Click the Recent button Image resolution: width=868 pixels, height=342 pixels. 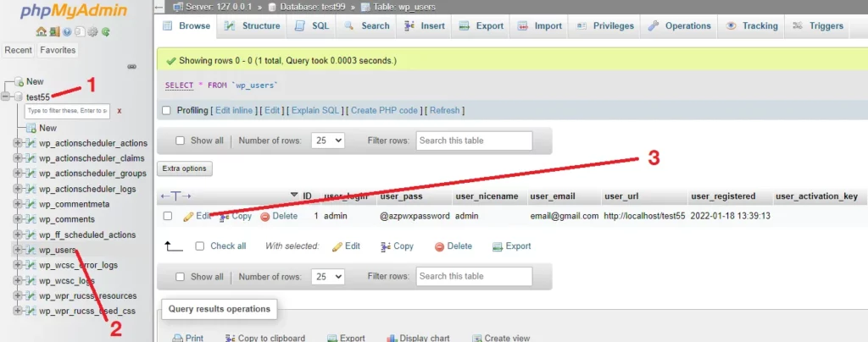coord(19,50)
